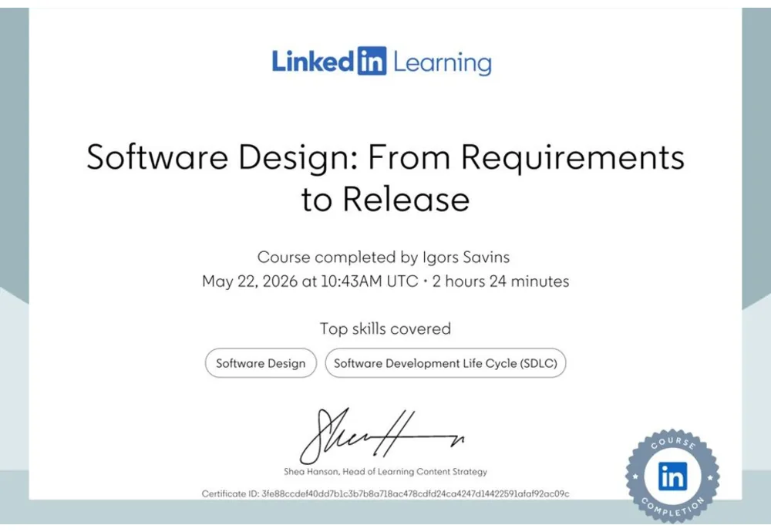
Task: Click the Certificate ID line
Action: [x=385, y=493]
